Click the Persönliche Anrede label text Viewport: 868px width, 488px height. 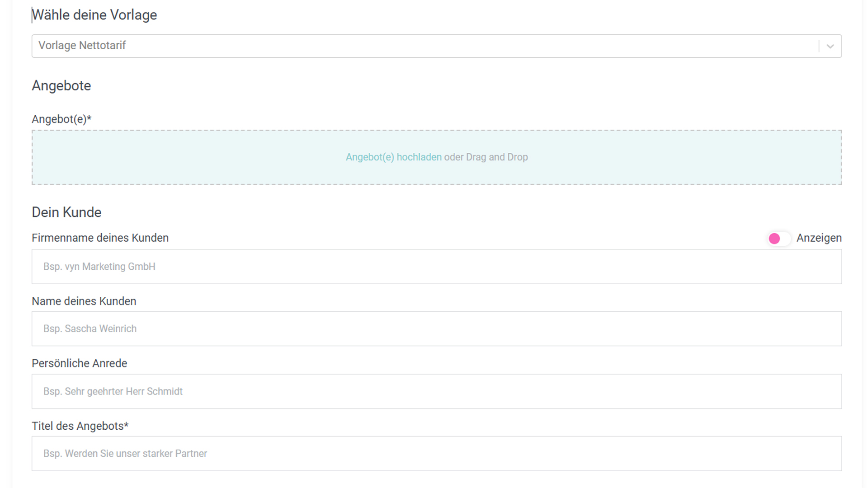pos(79,363)
